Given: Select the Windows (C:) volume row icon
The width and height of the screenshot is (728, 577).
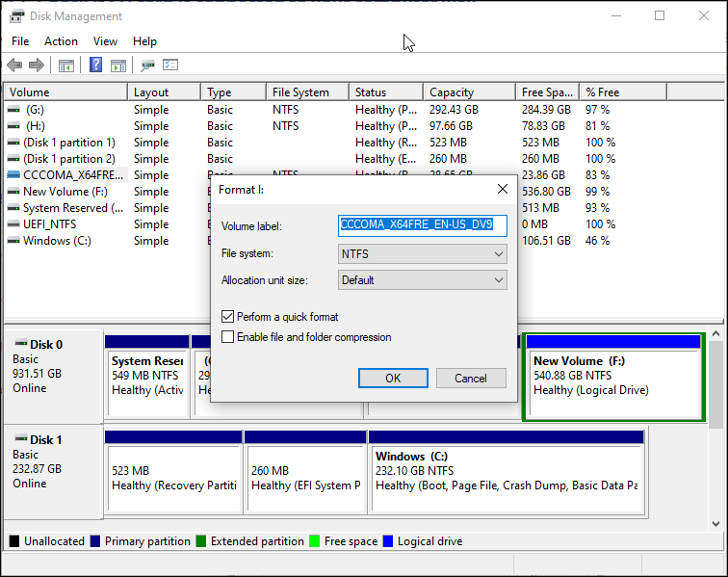Looking at the screenshot, I should [13, 241].
